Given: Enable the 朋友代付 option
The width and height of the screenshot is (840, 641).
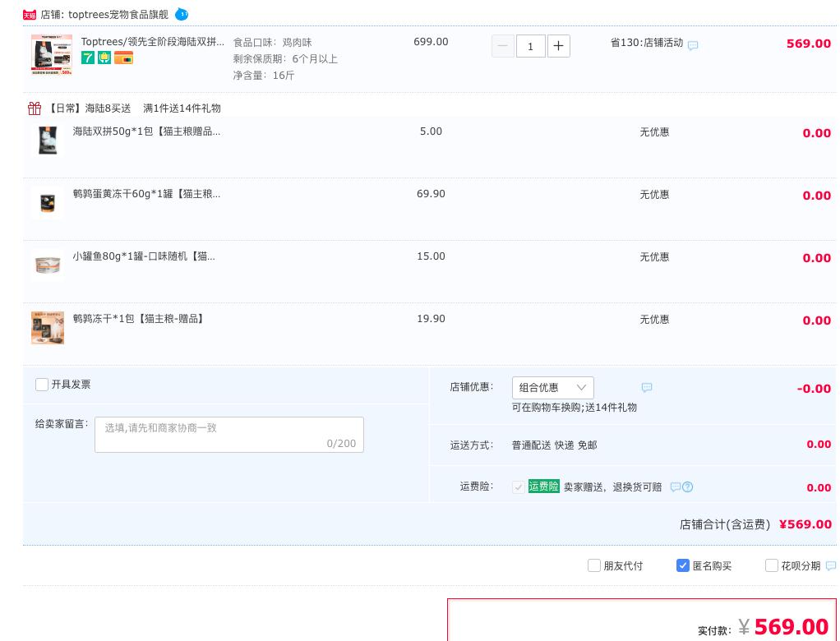Looking at the screenshot, I should [x=594, y=565].
